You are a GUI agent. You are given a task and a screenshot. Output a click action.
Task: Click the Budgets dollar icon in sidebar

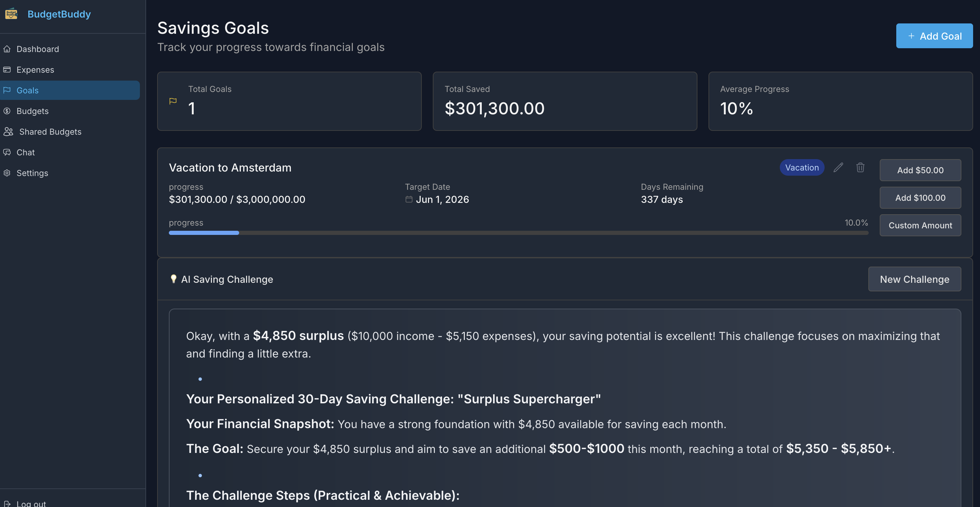7,111
